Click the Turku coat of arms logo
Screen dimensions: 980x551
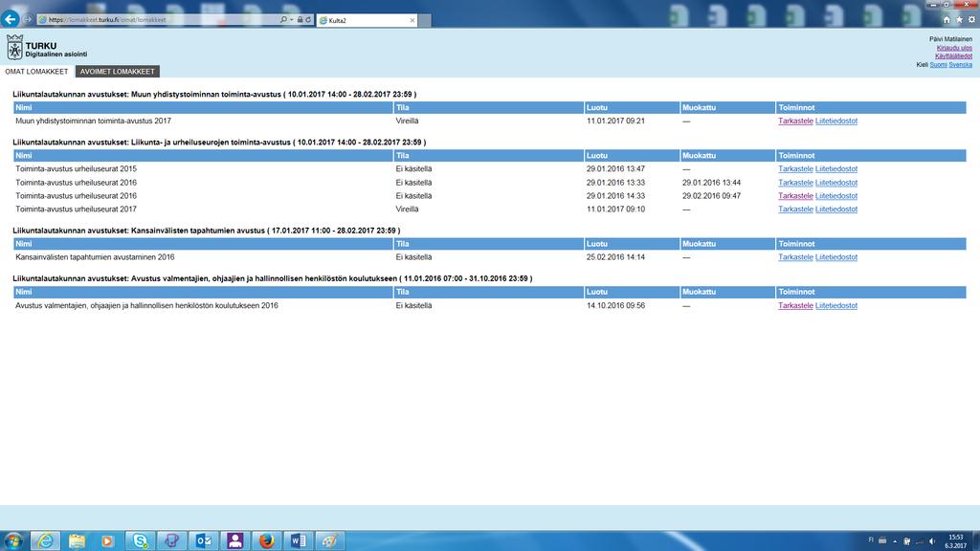14,48
